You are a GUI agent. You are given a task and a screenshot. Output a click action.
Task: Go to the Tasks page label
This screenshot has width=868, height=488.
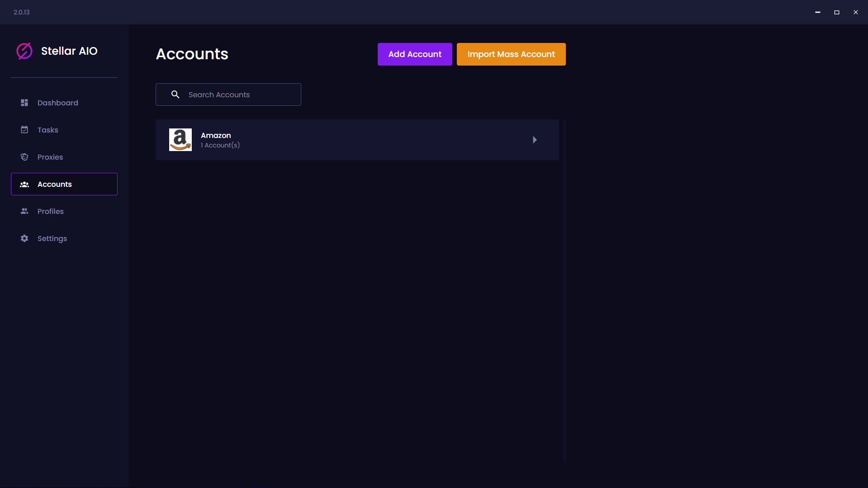[47, 130]
